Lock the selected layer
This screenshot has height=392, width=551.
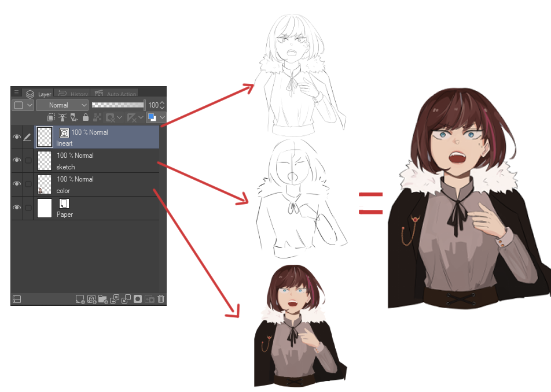[x=85, y=117]
